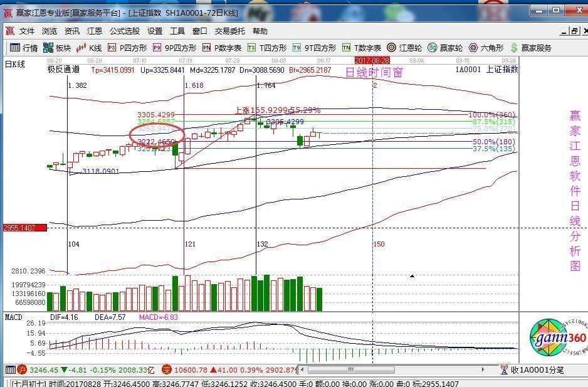The height and width of the screenshot is (387, 588).
Task: Click the Tp=3415.0991 value
Action: pyautogui.click(x=112, y=70)
